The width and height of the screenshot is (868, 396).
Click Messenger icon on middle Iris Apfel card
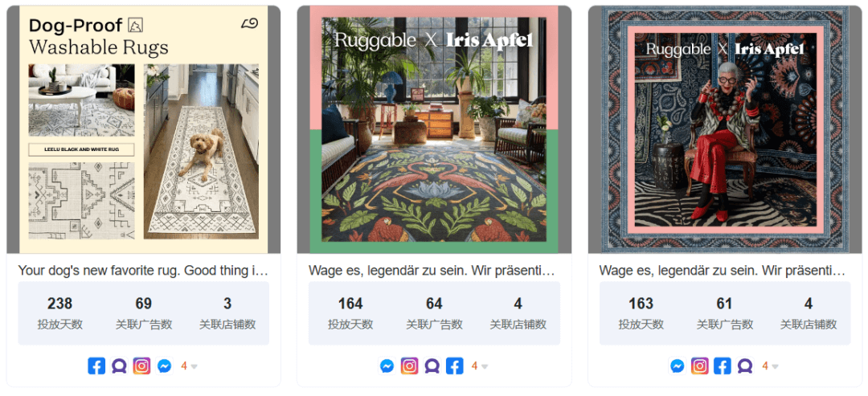click(387, 365)
